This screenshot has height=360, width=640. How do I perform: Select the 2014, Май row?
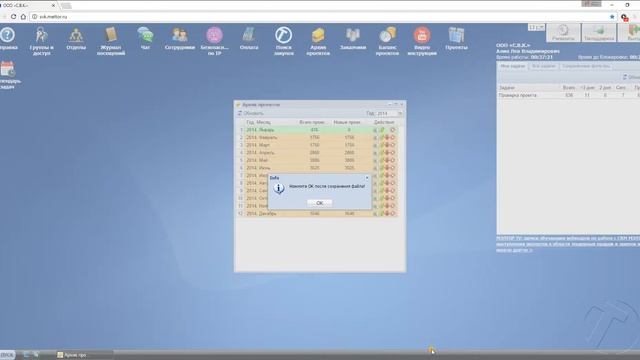coord(317,160)
